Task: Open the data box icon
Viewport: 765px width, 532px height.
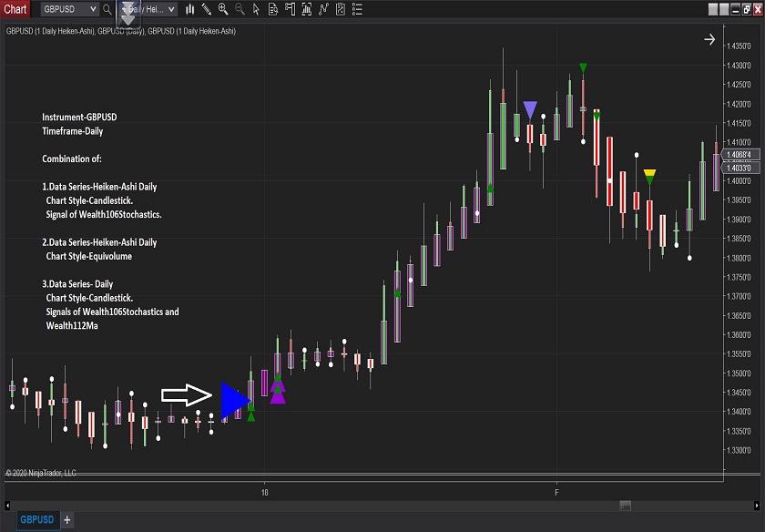Action: [273, 9]
